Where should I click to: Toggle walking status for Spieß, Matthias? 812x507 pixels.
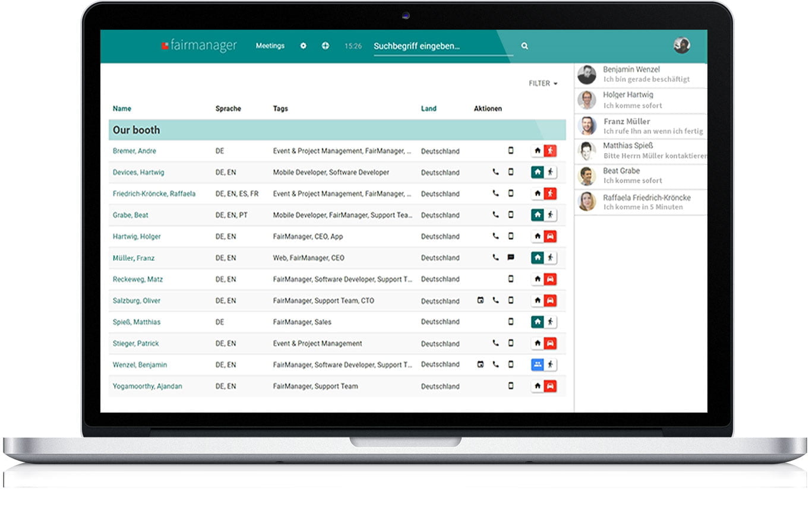pyautogui.click(x=550, y=322)
